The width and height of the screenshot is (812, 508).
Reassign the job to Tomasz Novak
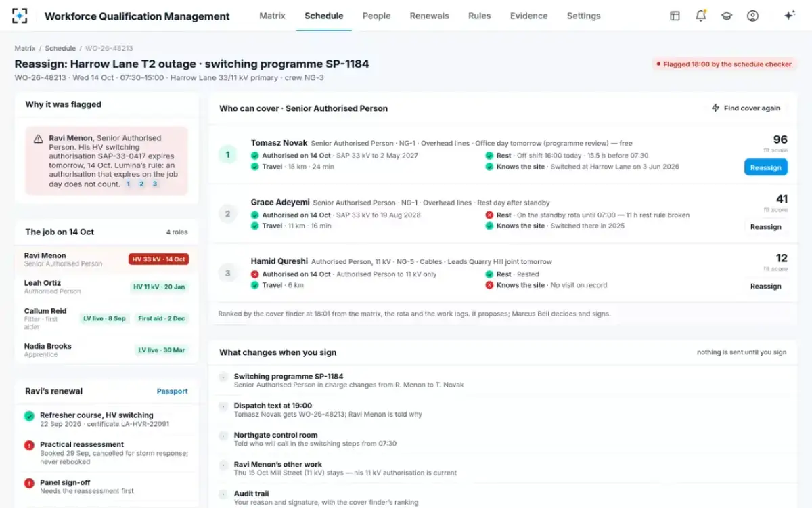click(x=765, y=167)
